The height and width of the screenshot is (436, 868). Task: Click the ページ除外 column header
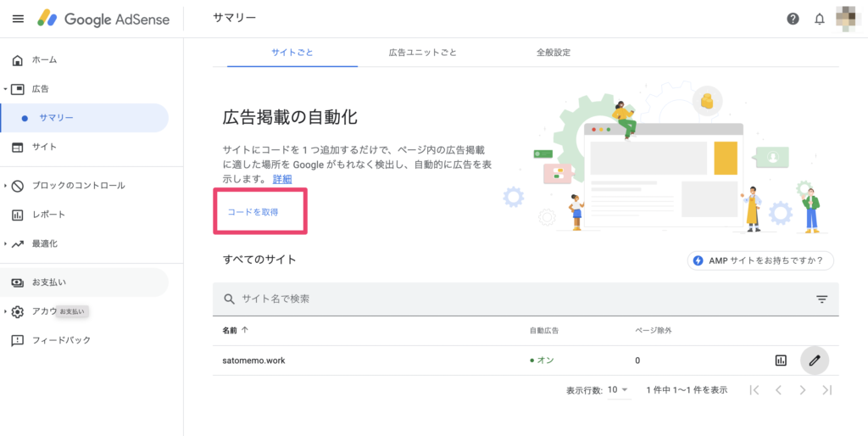[x=654, y=330]
